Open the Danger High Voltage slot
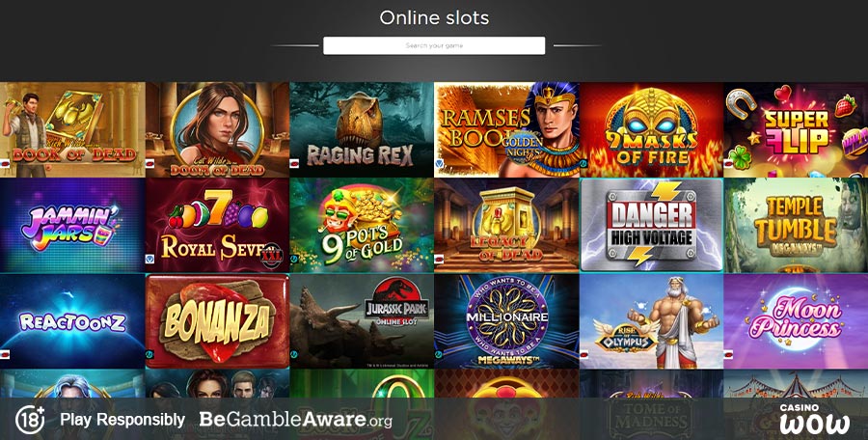Viewport: 868px width, 440px height. click(651, 226)
